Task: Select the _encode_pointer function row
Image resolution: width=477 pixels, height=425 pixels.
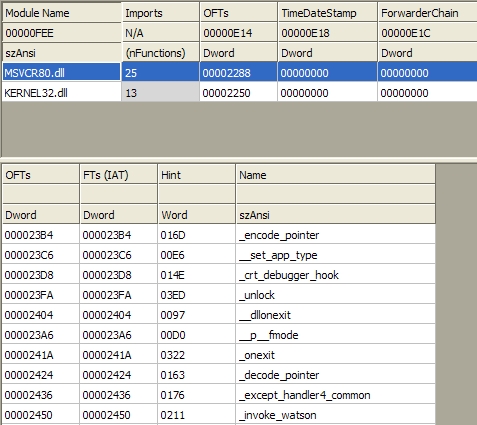Action: pyautogui.click(x=219, y=235)
